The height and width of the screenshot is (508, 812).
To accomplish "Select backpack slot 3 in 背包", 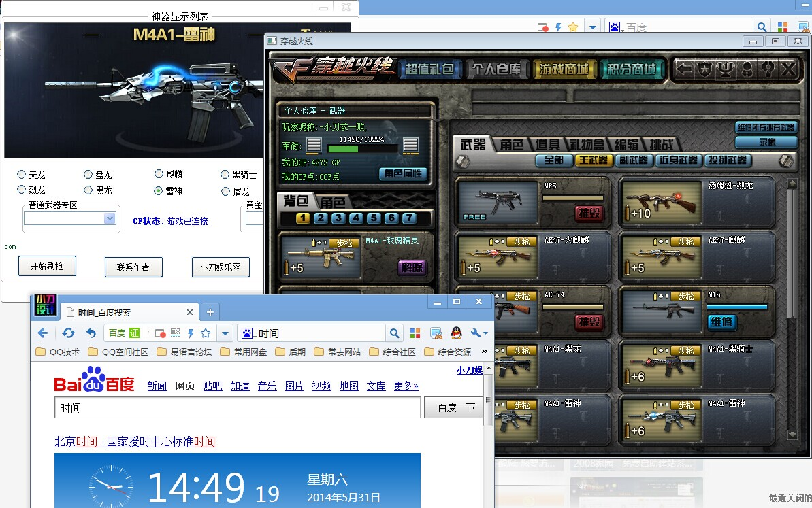I will 338,218.
